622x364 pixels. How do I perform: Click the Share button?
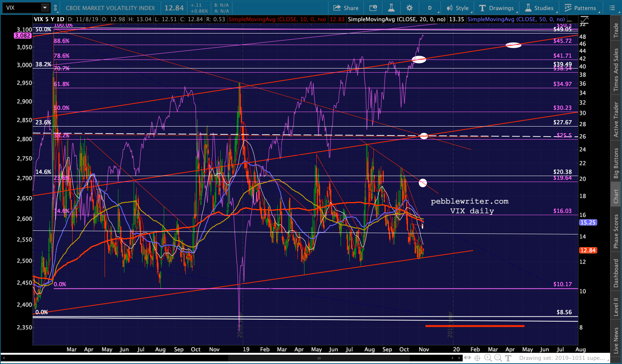click(346, 8)
